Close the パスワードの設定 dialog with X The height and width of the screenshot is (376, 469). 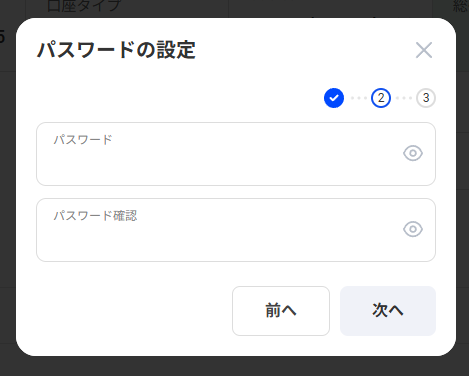pyautogui.click(x=424, y=50)
